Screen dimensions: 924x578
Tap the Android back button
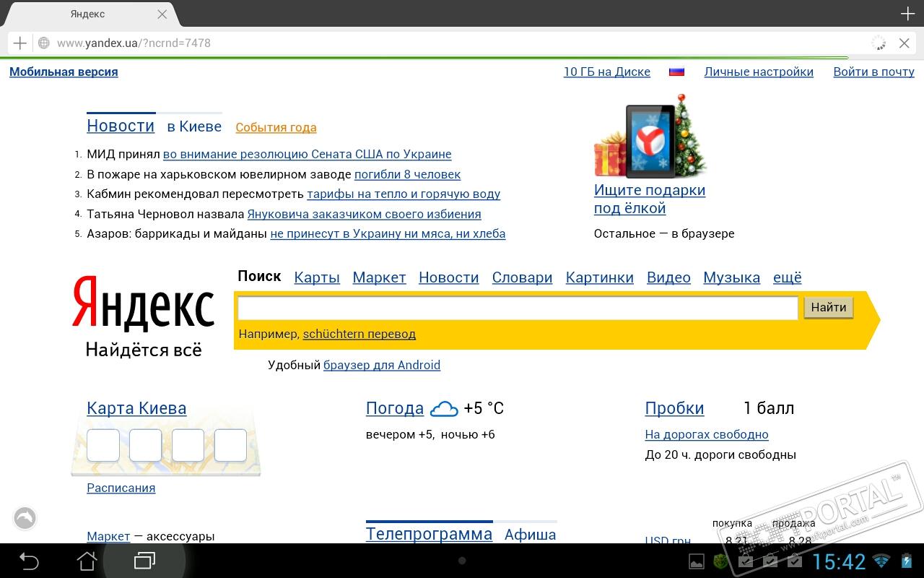pos(29,561)
